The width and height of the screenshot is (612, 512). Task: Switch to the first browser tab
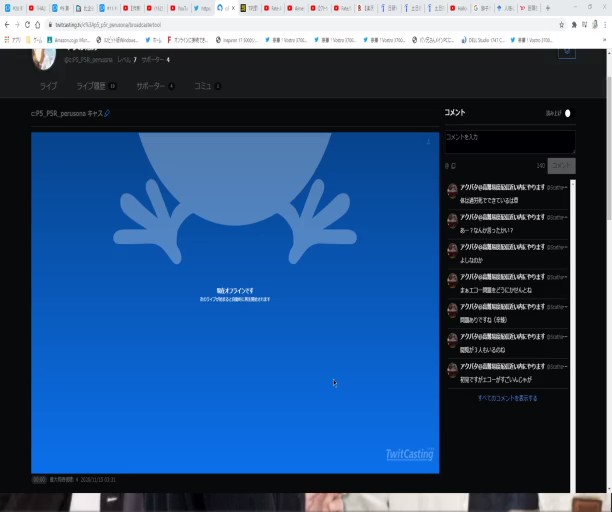[x=13, y=8]
